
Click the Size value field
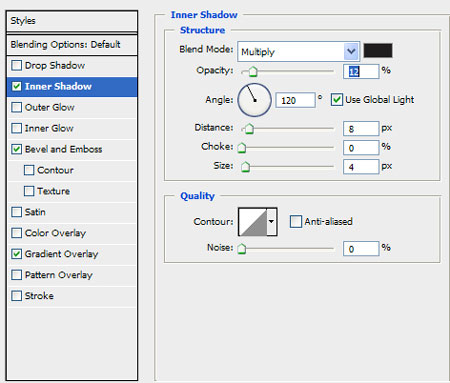click(361, 167)
